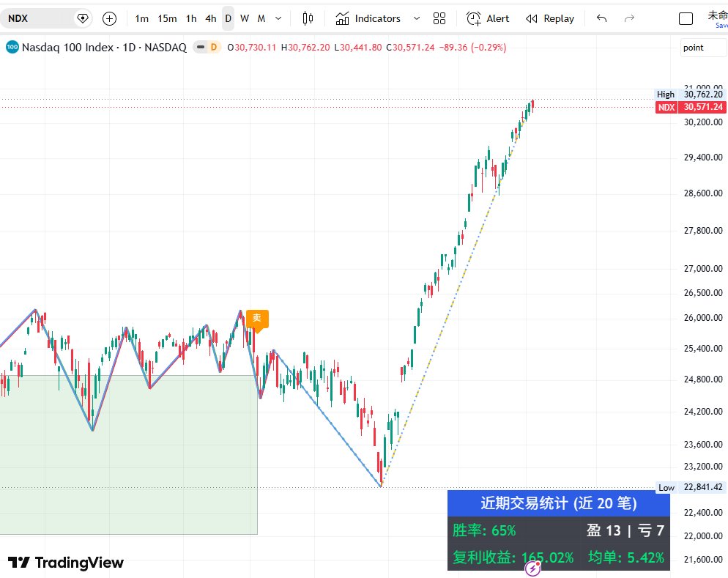
Task: Switch to the 4h timeframe
Action: (x=211, y=18)
